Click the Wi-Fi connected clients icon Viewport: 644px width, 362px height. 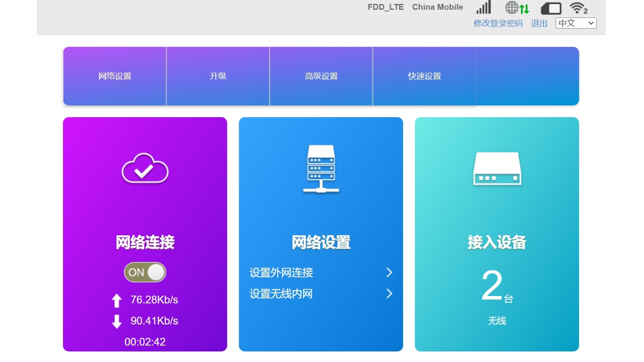tap(578, 8)
